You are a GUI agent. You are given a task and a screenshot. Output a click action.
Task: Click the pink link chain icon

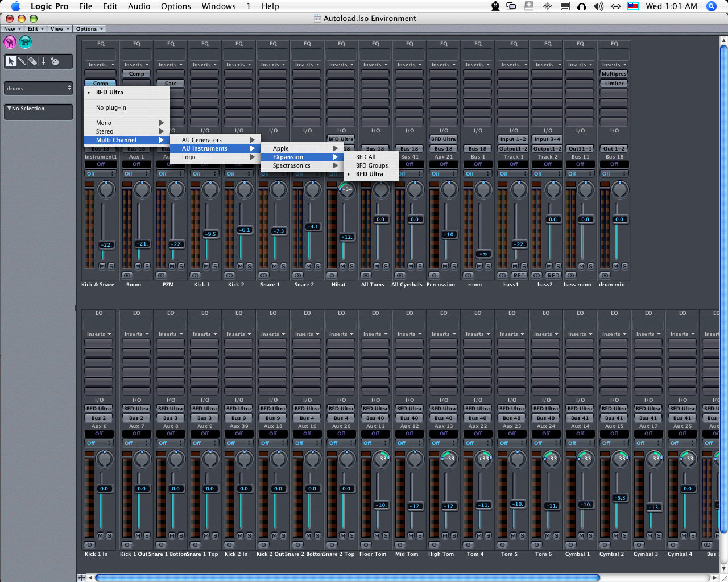point(10,42)
